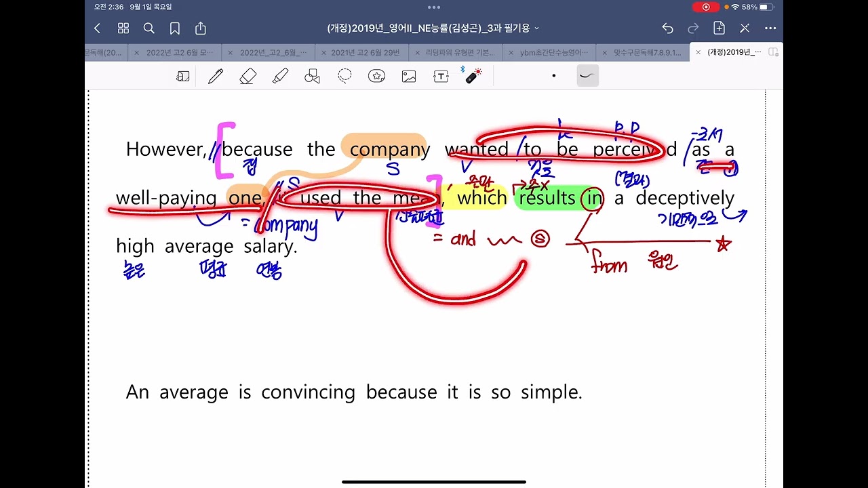The height and width of the screenshot is (488, 868).
Task: Tap the word "salary."
Action: (271, 246)
